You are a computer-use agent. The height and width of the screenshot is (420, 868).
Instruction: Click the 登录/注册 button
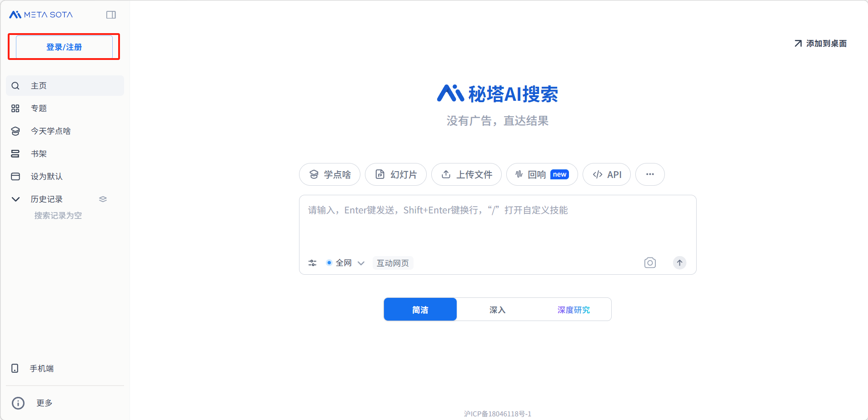[64, 47]
